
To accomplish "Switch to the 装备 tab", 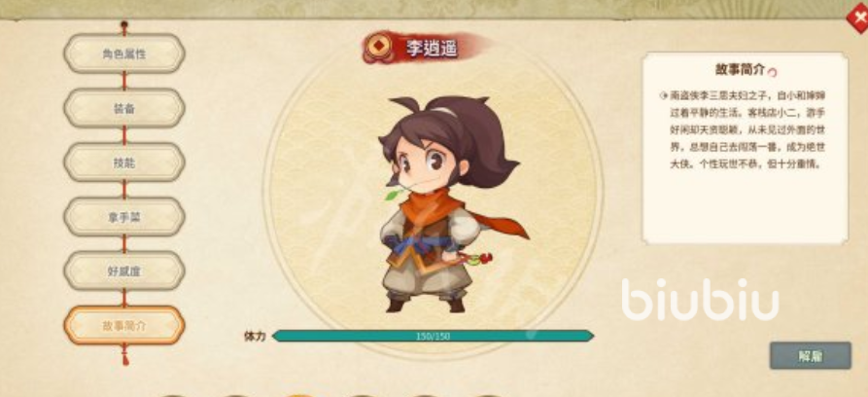I will [124, 108].
